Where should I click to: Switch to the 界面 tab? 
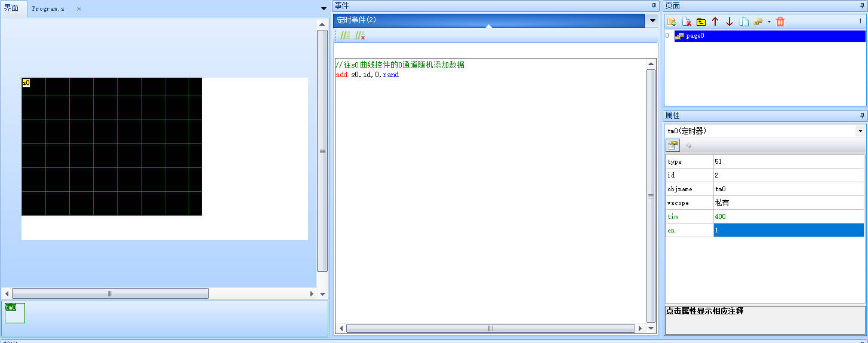click(x=12, y=9)
